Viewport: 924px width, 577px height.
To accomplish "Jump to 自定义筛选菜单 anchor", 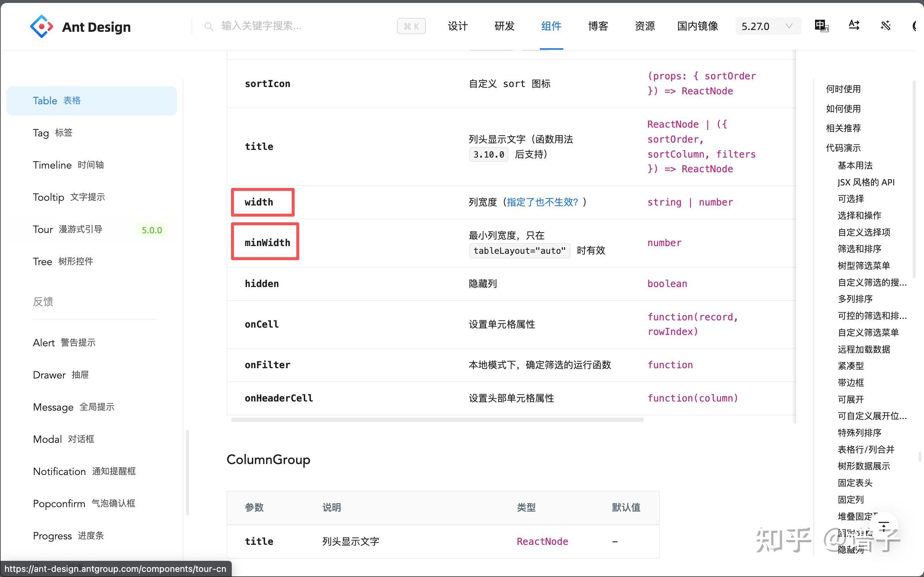I will (x=868, y=332).
